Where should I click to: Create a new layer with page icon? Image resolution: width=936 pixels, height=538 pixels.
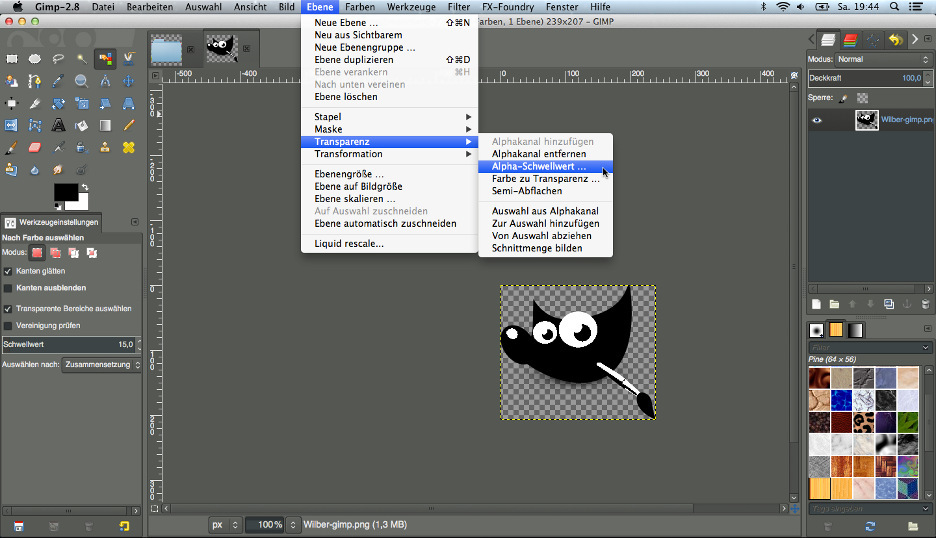816,304
